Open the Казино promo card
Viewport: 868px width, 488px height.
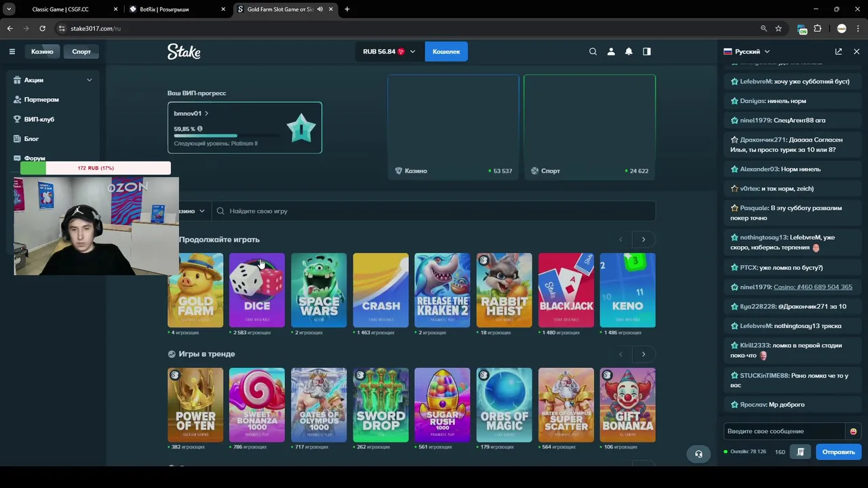[454, 127]
